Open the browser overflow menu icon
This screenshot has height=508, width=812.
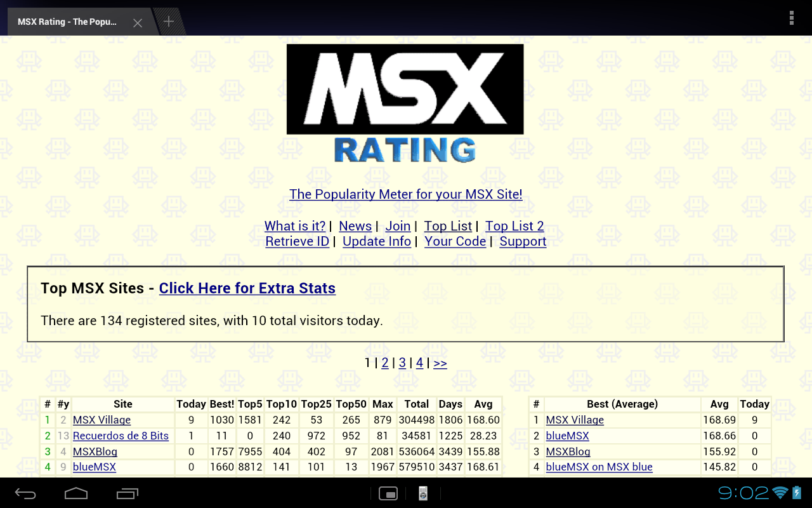click(791, 18)
